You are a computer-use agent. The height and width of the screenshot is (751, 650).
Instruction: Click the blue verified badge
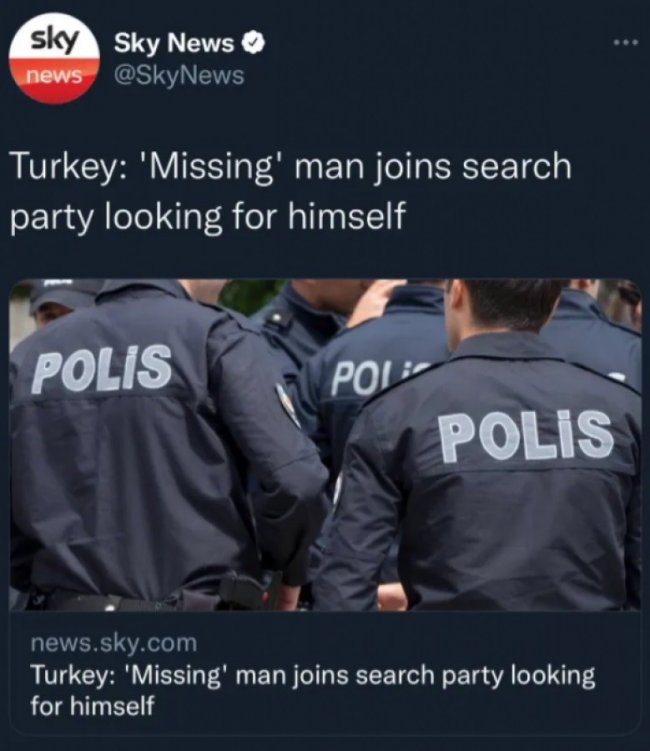coord(252,43)
